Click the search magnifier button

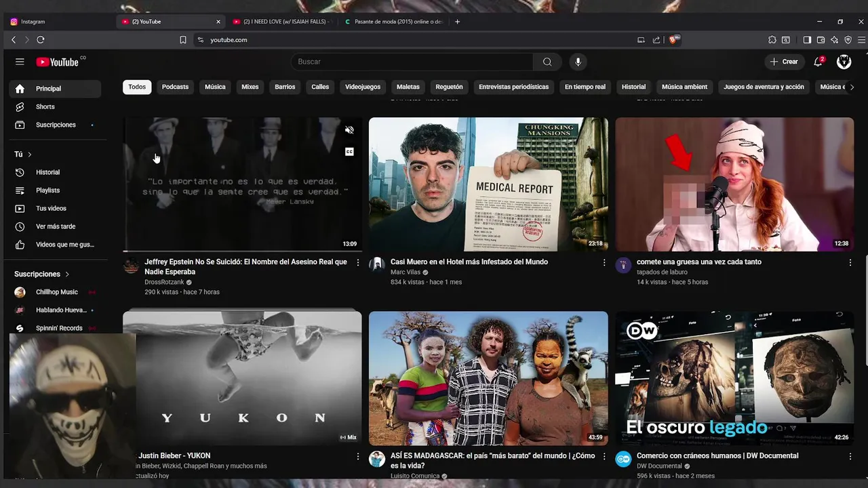pos(547,62)
